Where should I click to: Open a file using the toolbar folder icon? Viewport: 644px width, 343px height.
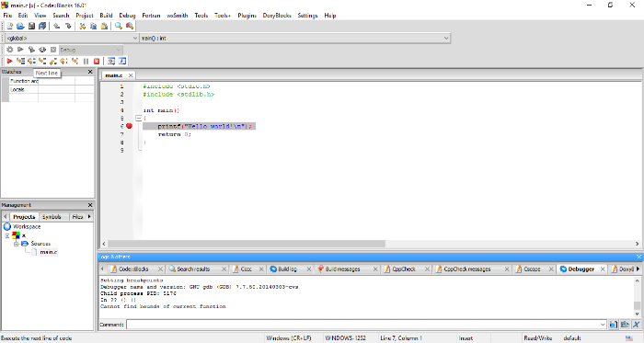[20, 26]
